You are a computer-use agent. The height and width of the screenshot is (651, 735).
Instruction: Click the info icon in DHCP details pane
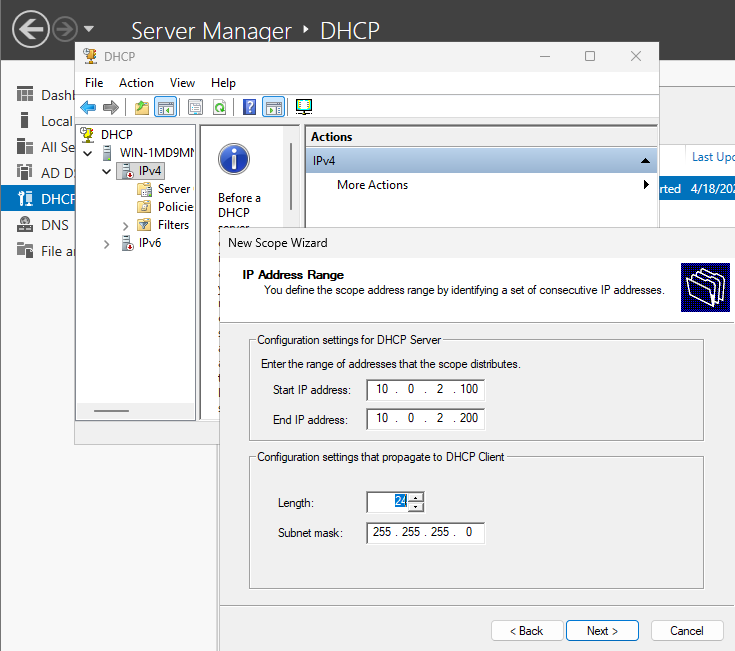point(234,159)
